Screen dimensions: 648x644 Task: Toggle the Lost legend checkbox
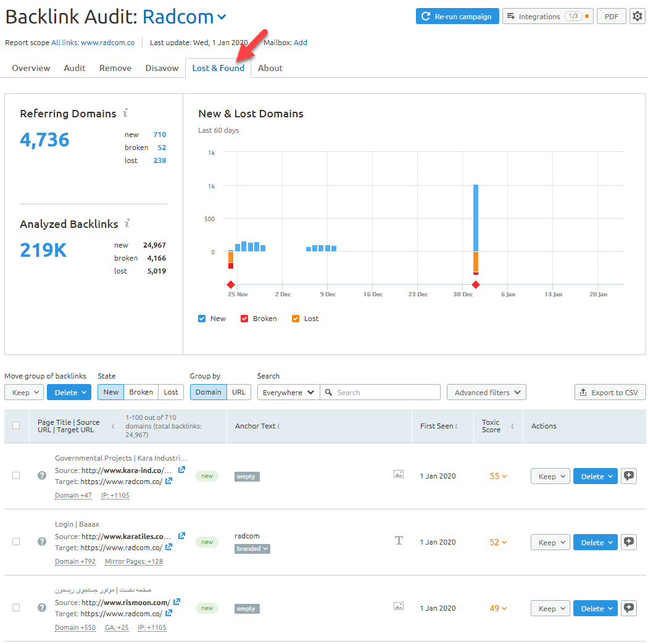point(296,319)
